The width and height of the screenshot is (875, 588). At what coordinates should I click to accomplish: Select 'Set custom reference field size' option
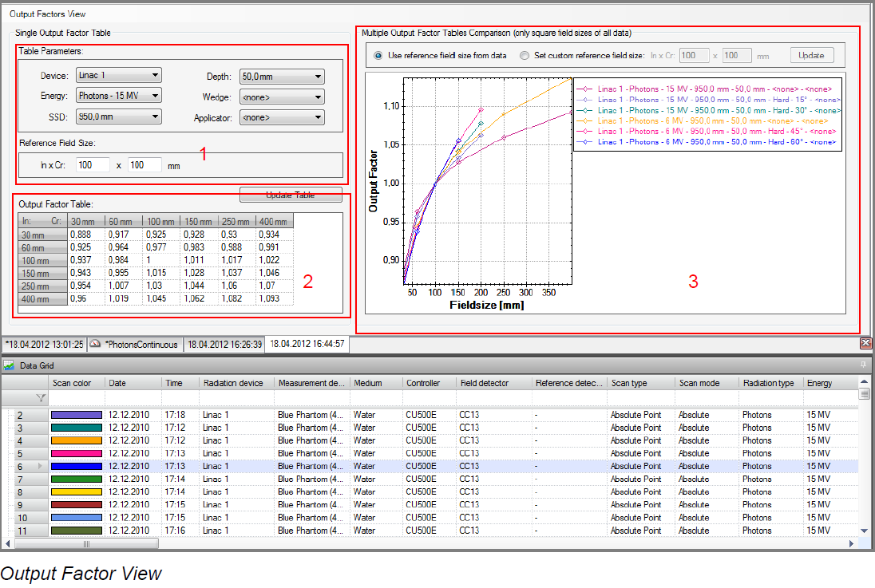click(x=525, y=56)
